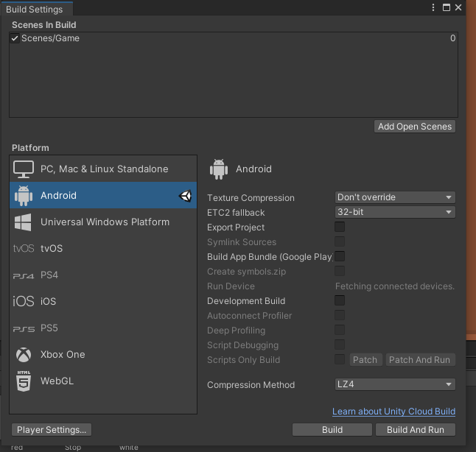Click the Universal Windows Platform logo icon
Image resolution: width=476 pixels, height=452 pixels.
(x=23, y=222)
